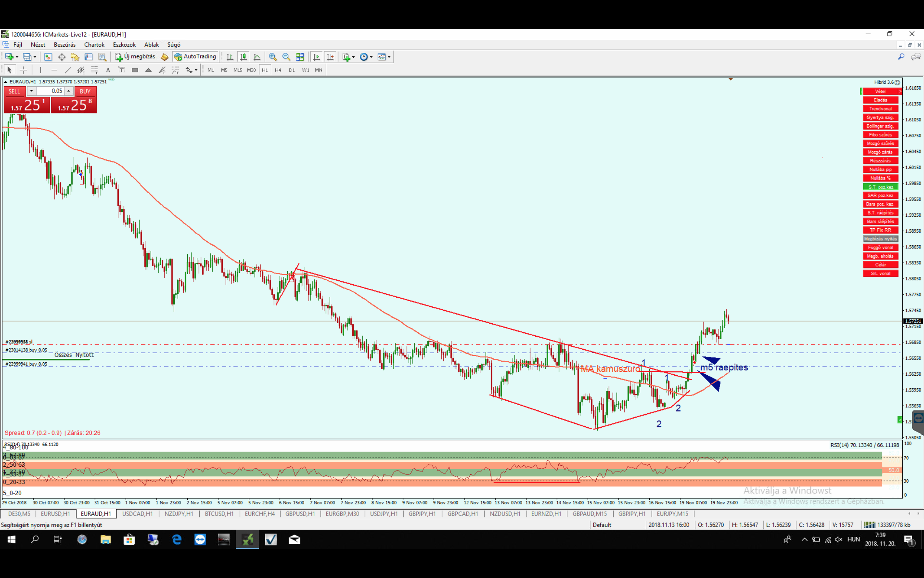This screenshot has height=578, width=924.
Task: Select the text label tool
Action: [x=121, y=70]
